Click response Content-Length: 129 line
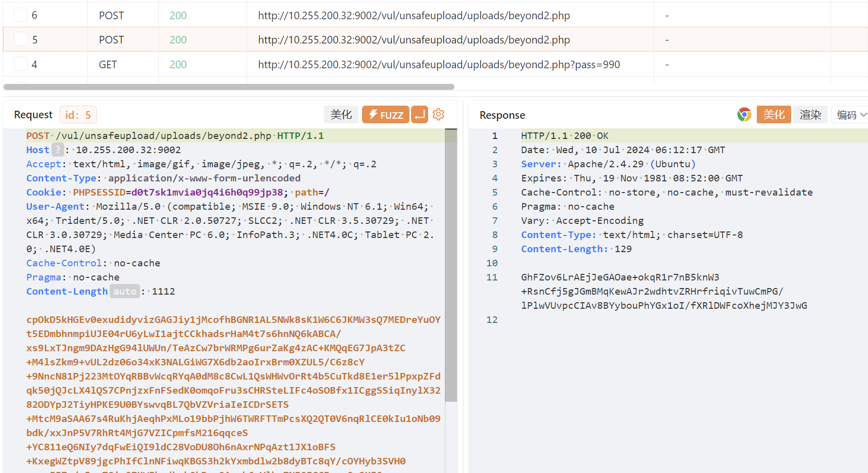The height and width of the screenshot is (473, 868). point(576,249)
